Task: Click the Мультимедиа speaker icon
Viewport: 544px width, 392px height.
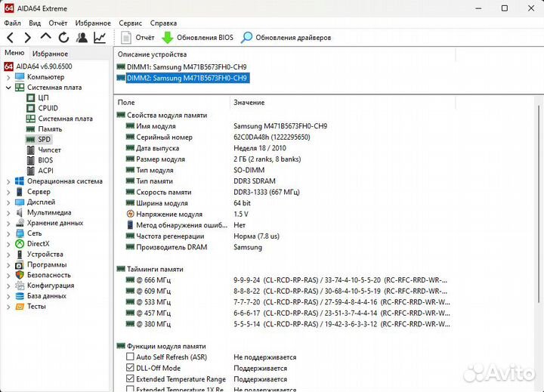Action: 20,212
